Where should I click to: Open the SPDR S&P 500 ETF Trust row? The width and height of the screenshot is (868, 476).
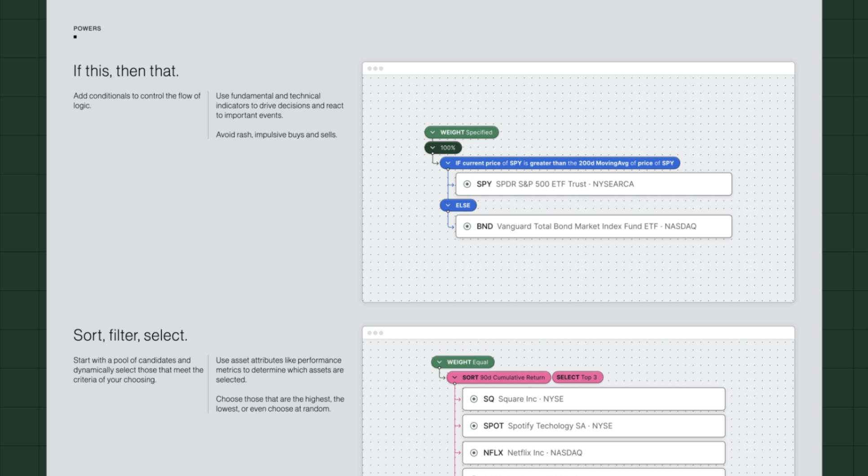pos(593,184)
